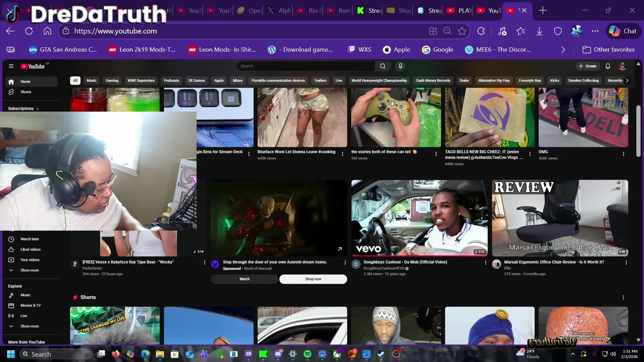The width and height of the screenshot is (644, 362).
Task: Click ad's Watch button
Action: (245, 279)
